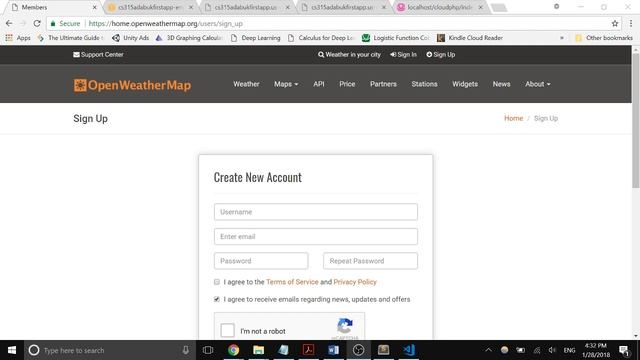Uncheck receive emails checkbox
Image resolution: width=640 pixels, height=360 pixels.
[x=217, y=299]
